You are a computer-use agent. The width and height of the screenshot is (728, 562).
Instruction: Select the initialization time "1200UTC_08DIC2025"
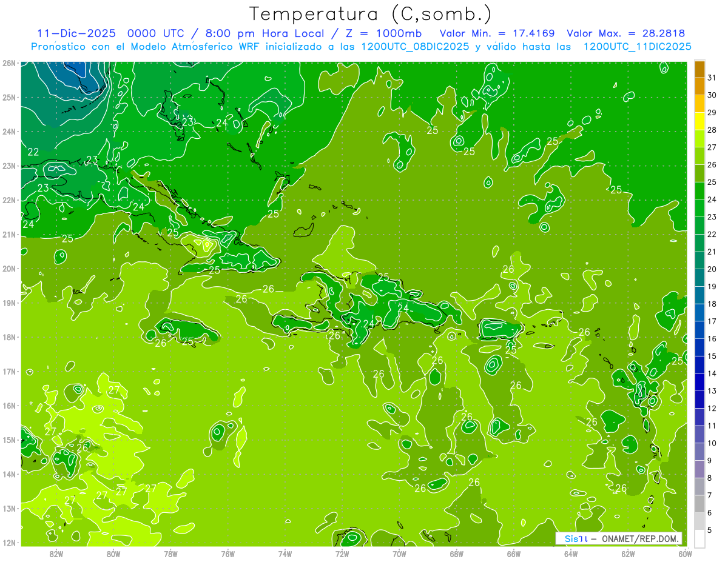(x=414, y=47)
